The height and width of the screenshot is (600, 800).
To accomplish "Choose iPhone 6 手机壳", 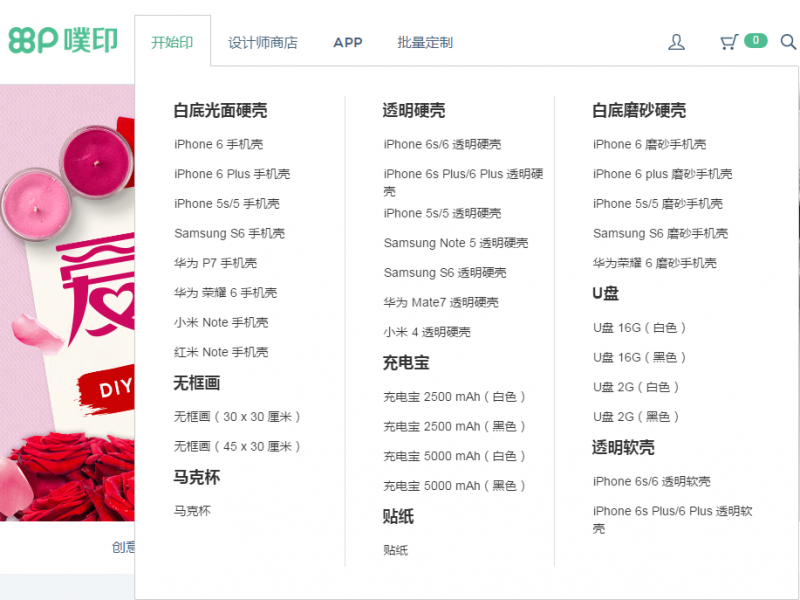I will [x=218, y=144].
